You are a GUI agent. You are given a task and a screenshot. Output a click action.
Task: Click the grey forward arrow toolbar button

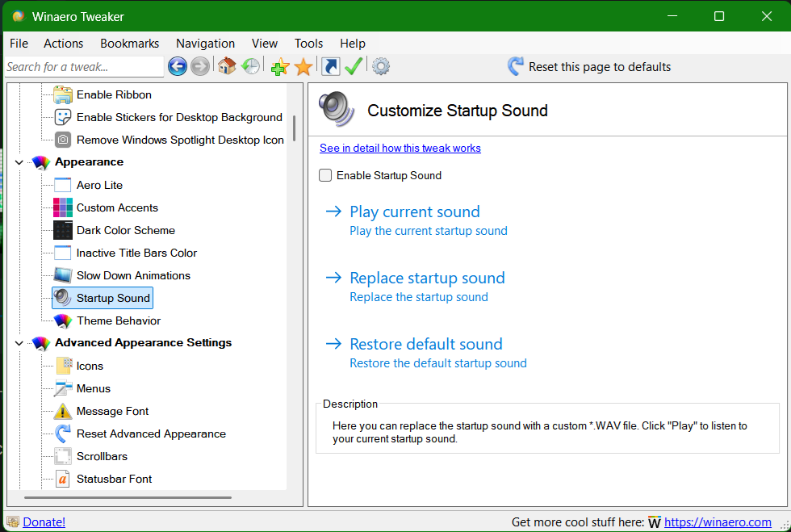[x=200, y=66]
